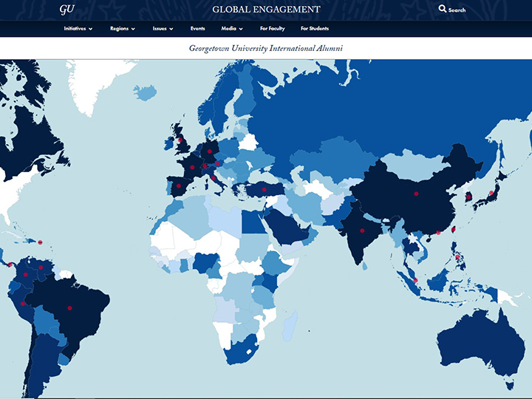This screenshot has height=399, width=532.
Task: Select the red marker on Venezuela
Action: click(41, 267)
